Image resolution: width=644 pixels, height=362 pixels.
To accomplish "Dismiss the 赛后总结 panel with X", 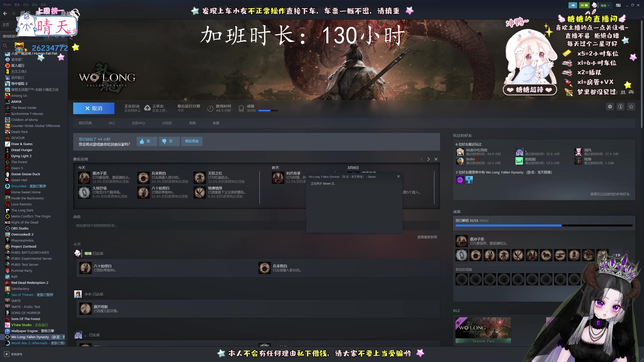I will [436, 159].
